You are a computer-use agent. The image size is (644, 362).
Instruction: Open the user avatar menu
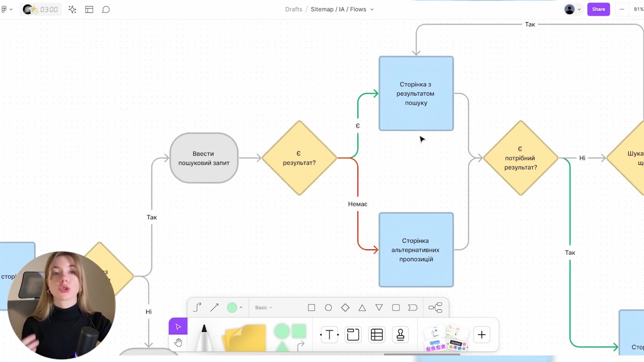[573, 10]
